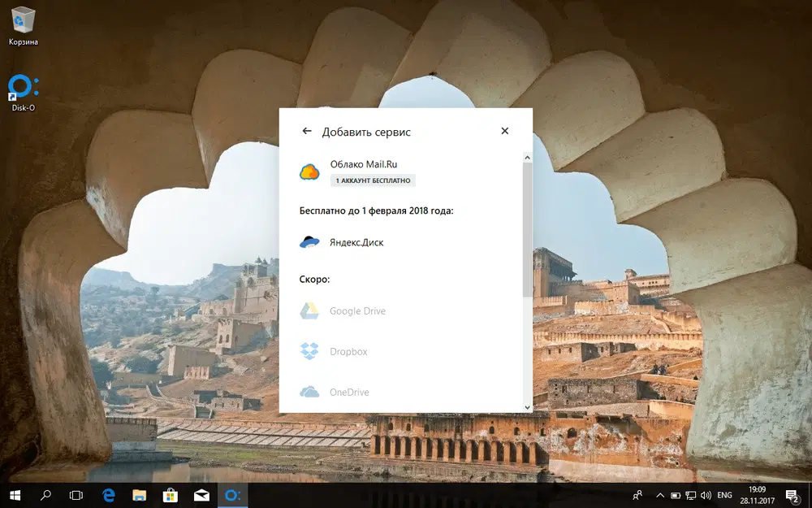Screen dimensions: 812x508
Task: Click the Облако Mail.Ru cloud icon
Action: tap(309, 172)
